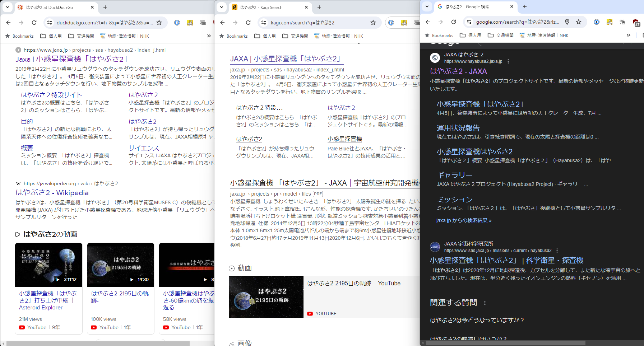The image size is (644, 346).
Task: Show hidden bookmarks in the Google window
Action: click(628, 35)
